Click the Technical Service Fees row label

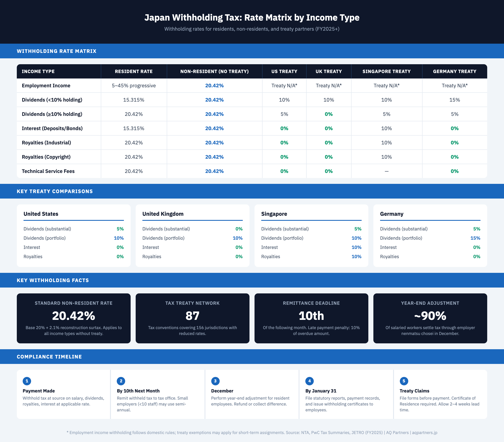click(x=48, y=171)
